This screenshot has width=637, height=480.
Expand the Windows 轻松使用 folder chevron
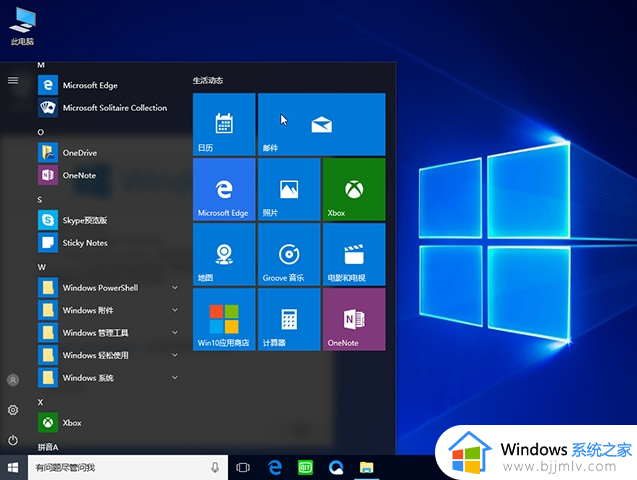[175, 355]
